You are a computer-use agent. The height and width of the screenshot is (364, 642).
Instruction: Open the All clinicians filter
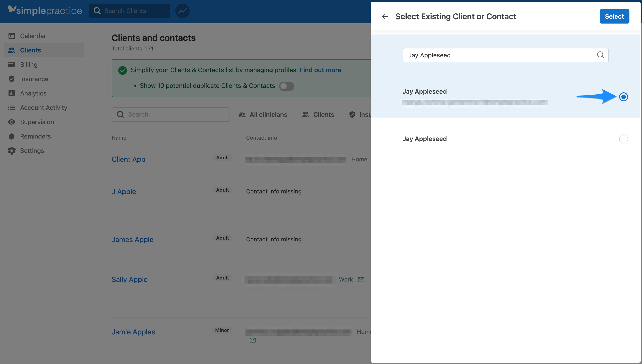tap(263, 115)
